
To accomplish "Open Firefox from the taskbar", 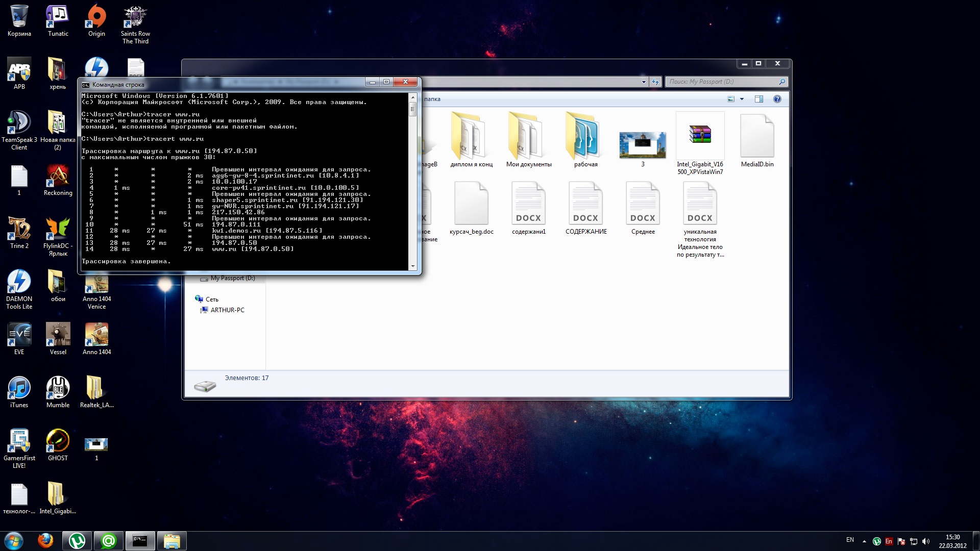I will pos(45,541).
